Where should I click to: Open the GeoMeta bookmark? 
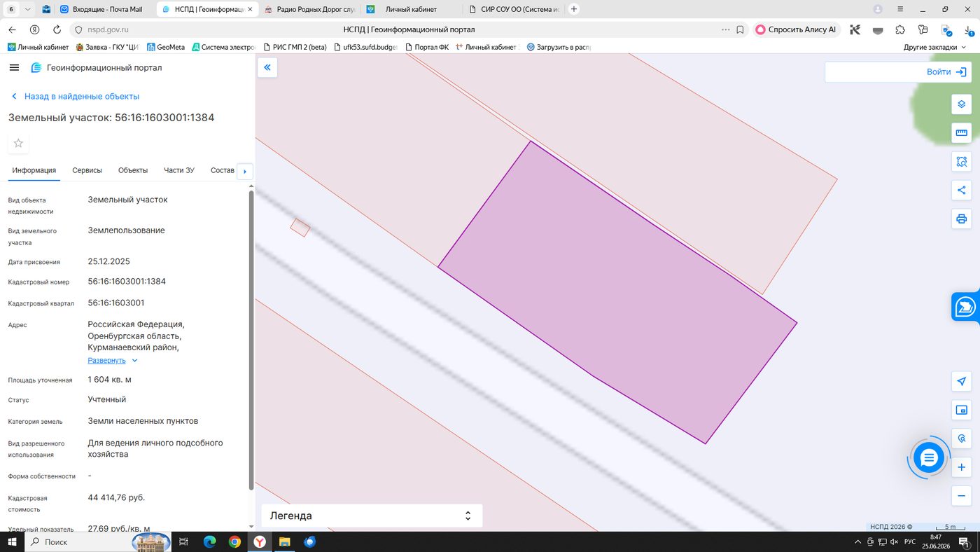coord(166,47)
